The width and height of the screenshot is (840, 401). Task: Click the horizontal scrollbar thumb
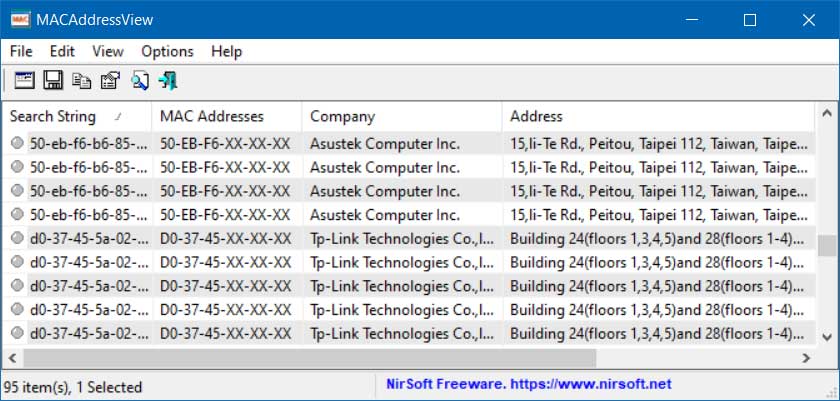coord(310,358)
